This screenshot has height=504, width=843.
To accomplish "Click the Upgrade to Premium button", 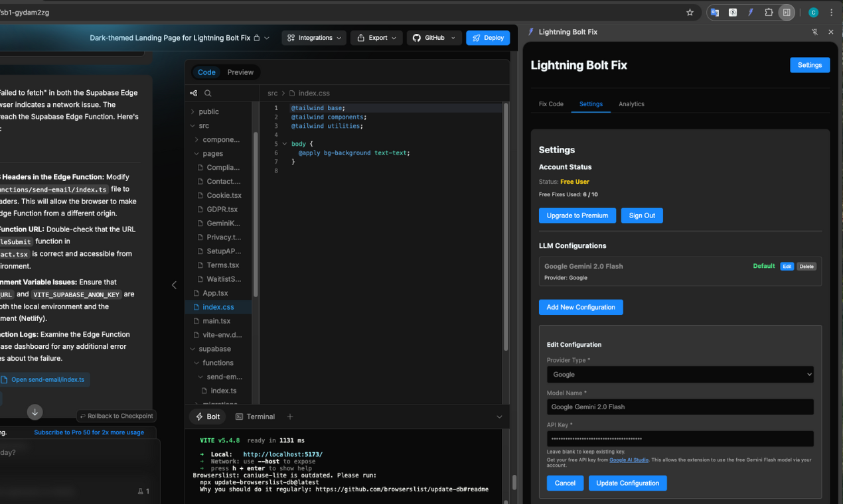I will [577, 215].
